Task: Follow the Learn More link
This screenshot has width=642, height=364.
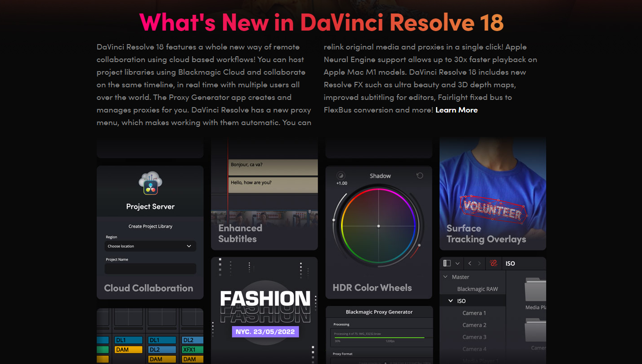Action: tap(457, 110)
